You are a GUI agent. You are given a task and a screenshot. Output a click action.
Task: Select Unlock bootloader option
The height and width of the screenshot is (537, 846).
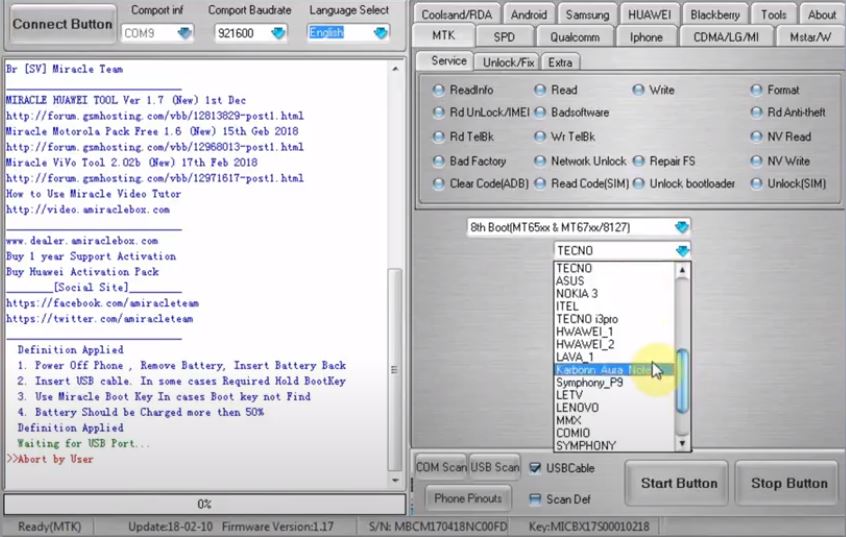pos(639,183)
